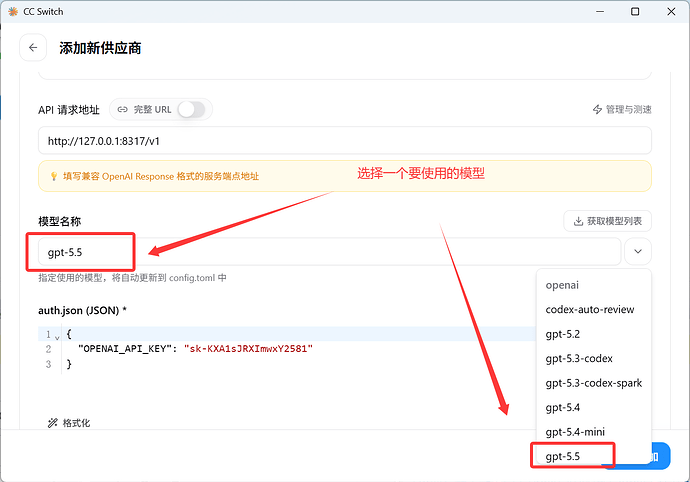Click the 模型名称 label
The image size is (690, 482).
(59, 221)
